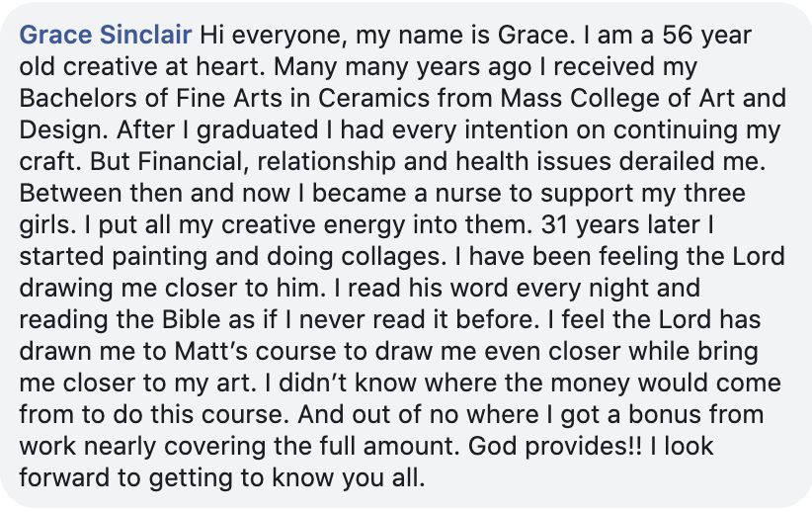Click the word "Financial" in the comment
The image size is (812, 512).
(137, 163)
